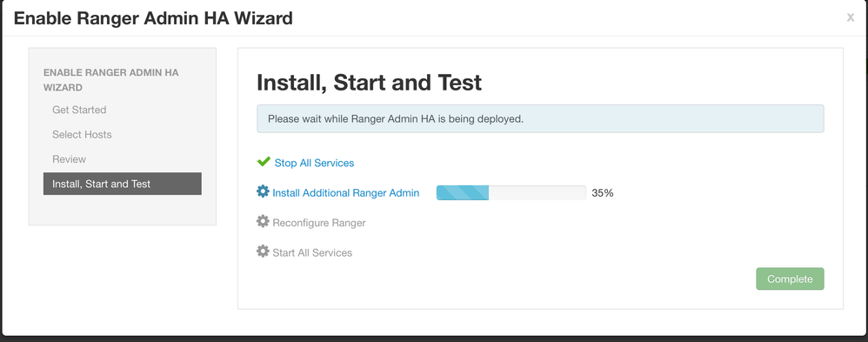Click the Enable Ranger Admin HA Wizard sidebar header
The width and height of the screenshot is (868, 342).
click(x=110, y=80)
